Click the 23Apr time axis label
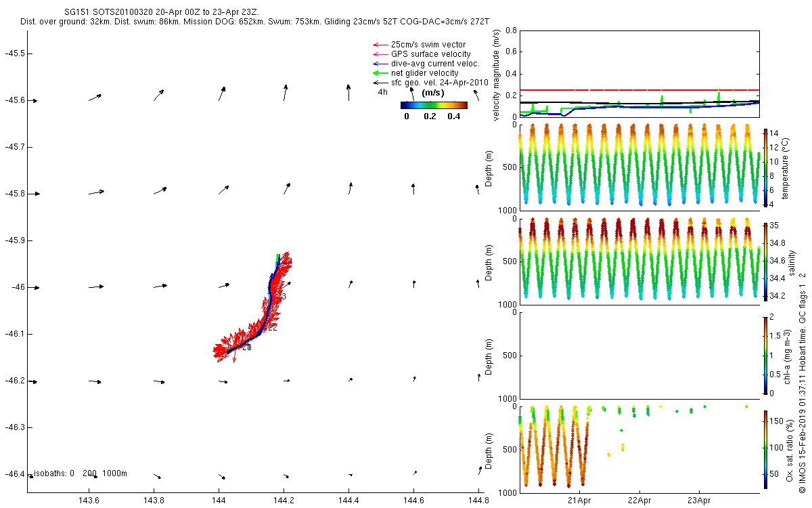Image resolution: width=812 pixels, height=508 pixels. click(x=699, y=501)
